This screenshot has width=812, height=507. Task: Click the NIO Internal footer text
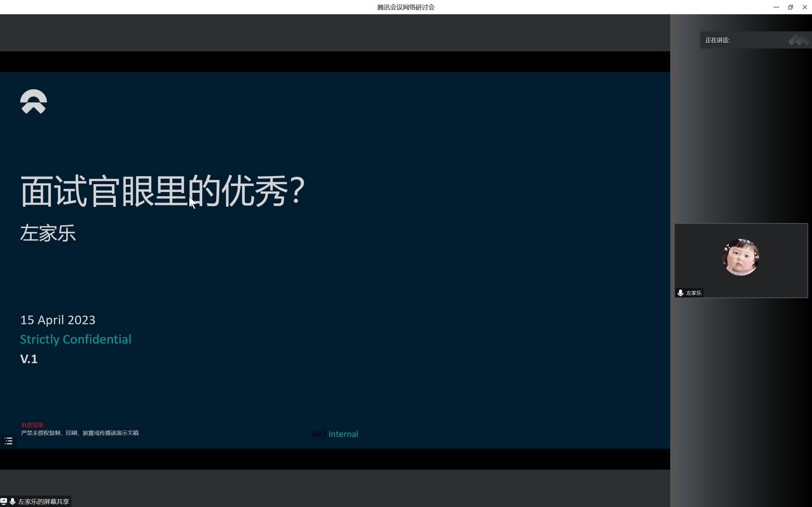pyautogui.click(x=335, y=434)
